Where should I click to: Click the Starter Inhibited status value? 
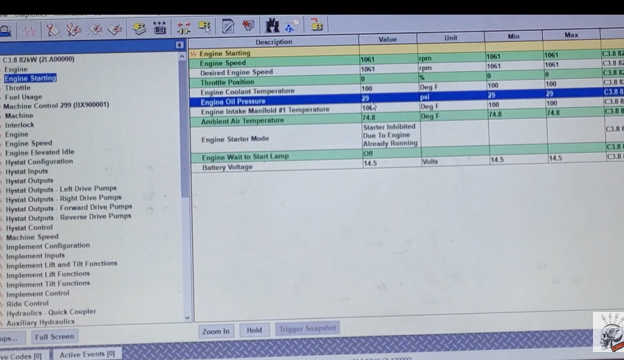390,135
